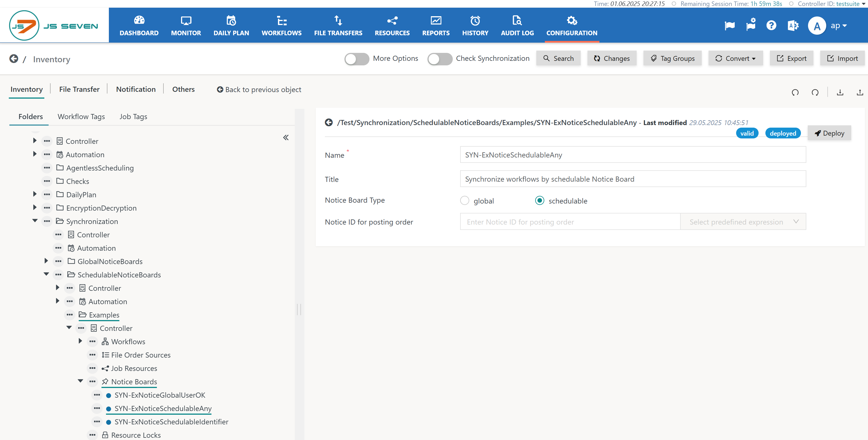Open the AgentlessScheduling folder

(100, 168)
